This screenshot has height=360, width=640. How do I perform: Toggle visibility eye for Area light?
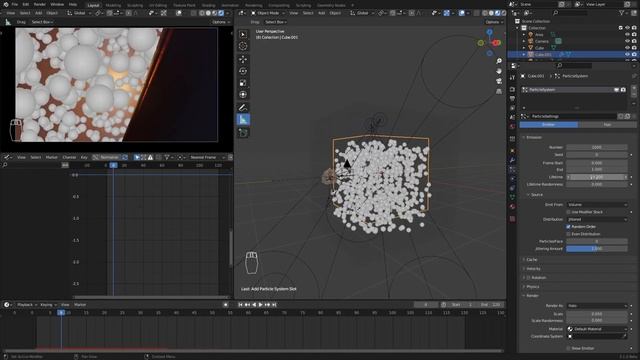pos(627,35)
